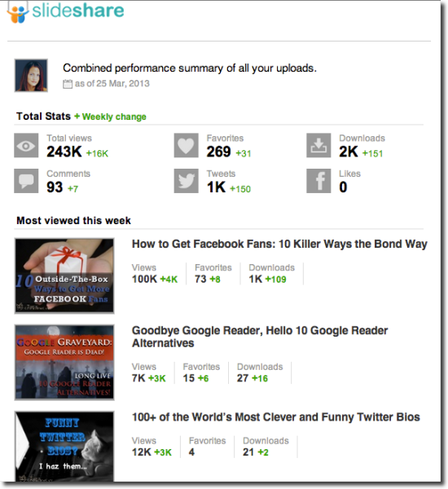Click the 27 downloads count for Google Reader
The height and width of the screenshot is (489, 448).
(243, 378)
